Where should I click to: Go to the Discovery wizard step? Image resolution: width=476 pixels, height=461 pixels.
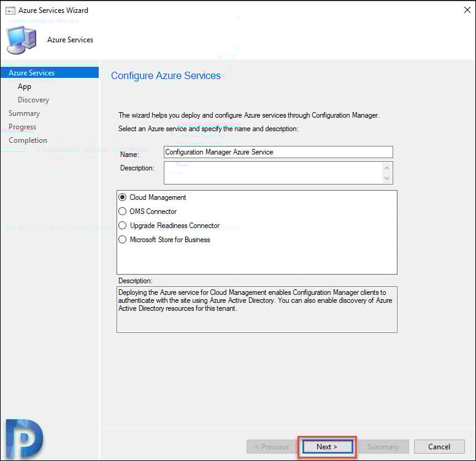(x=33, y=100)
